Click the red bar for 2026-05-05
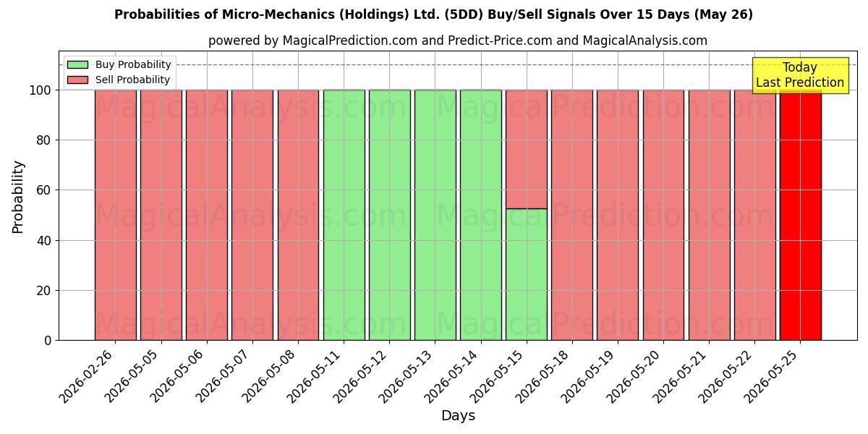This screenshot has height=434, width=868. 161,215
